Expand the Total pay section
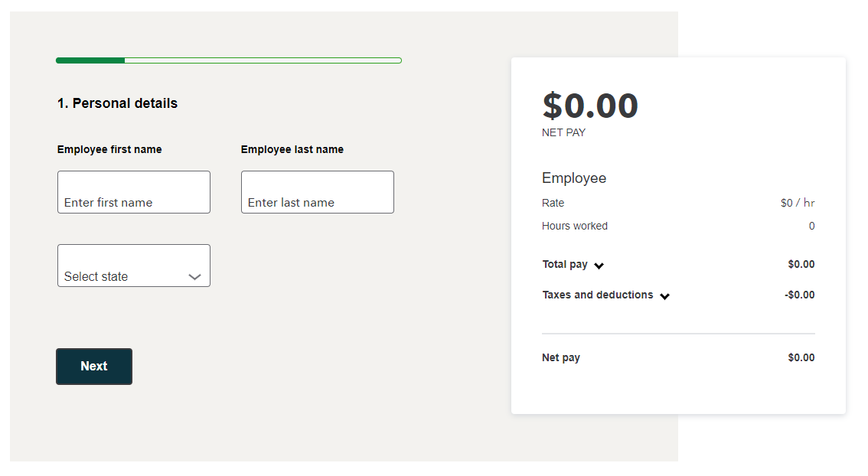The height and width of the screenshot is (476, 868). click(573, 265)
